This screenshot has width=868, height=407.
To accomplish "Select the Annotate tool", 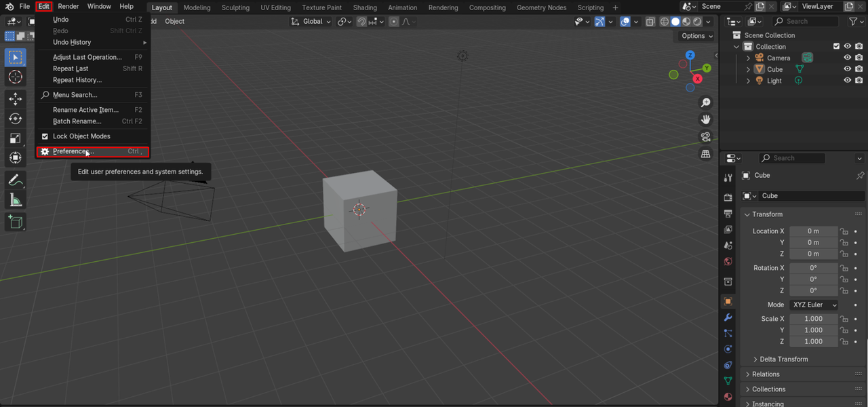I will tap(15, 180).
